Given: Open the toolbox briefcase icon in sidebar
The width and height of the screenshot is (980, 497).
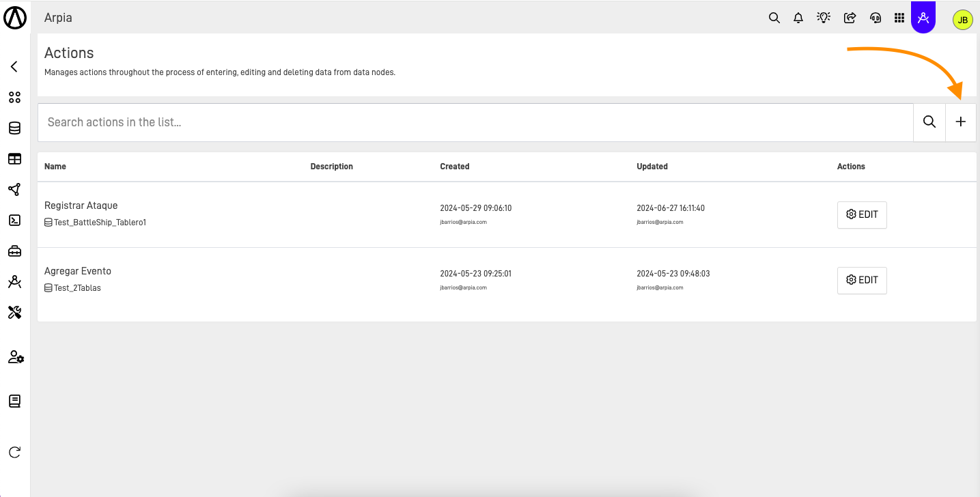Looking at the screenshot, I should click(14, 251).
